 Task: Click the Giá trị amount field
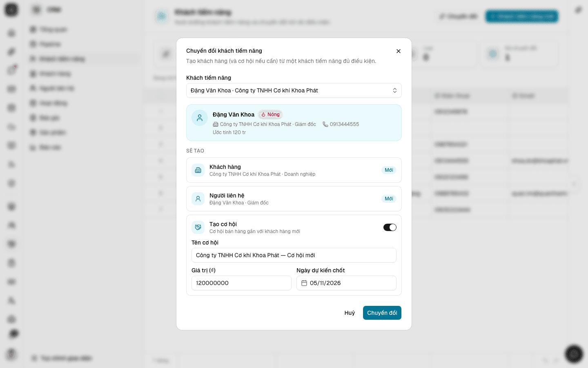(241, 283)
